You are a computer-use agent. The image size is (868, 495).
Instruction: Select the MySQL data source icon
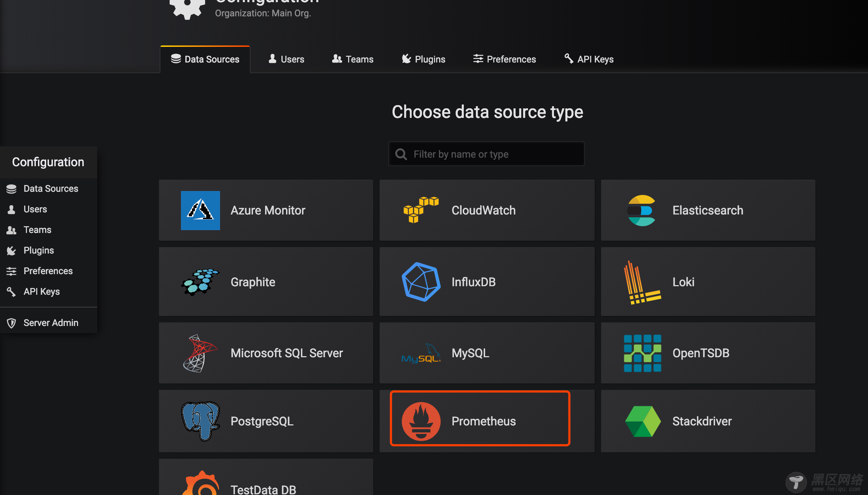(421, 353)
